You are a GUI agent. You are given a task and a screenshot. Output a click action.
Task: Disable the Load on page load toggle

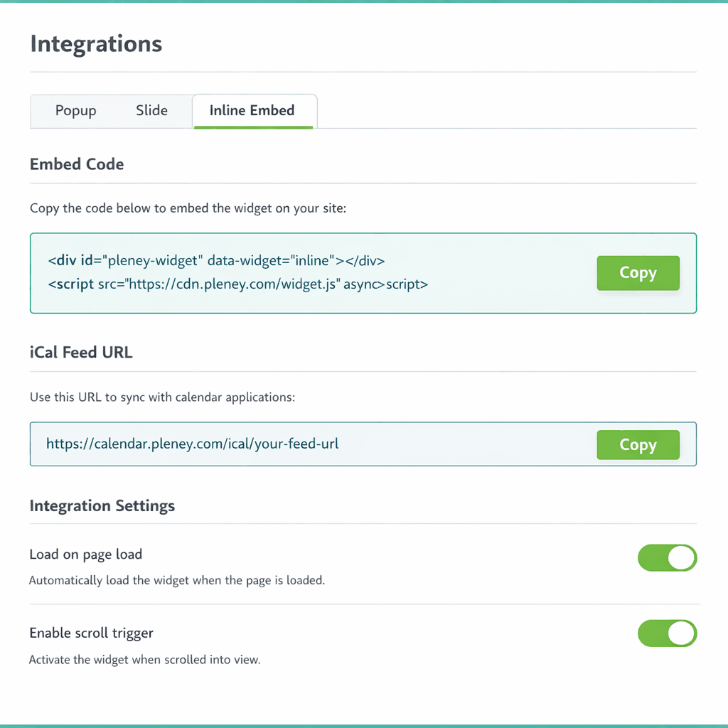pyautogui.click(x=667, y=558)
